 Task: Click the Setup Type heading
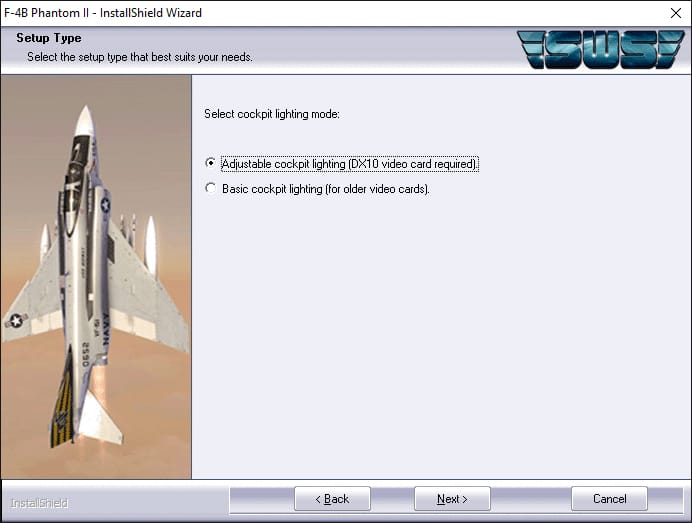[48, 38]
